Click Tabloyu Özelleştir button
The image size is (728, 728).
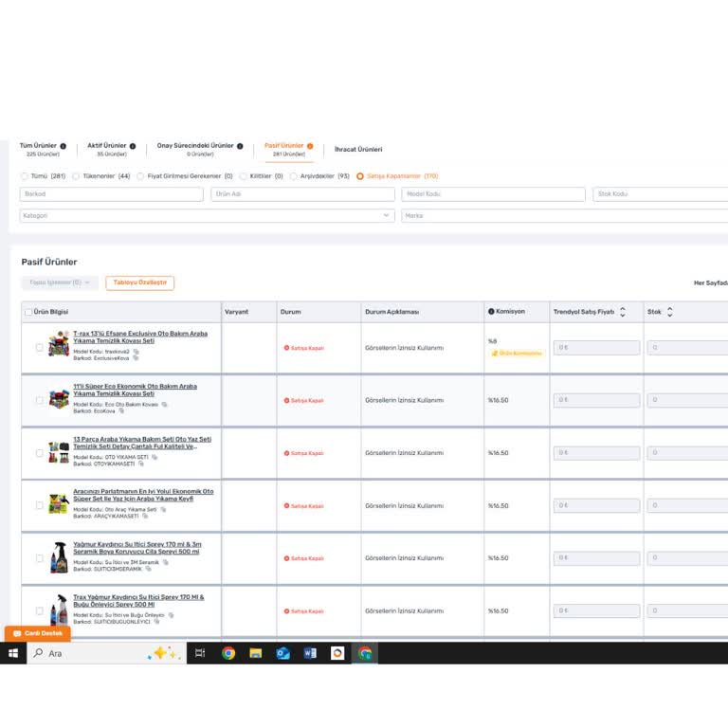click(x=139, y=282)
